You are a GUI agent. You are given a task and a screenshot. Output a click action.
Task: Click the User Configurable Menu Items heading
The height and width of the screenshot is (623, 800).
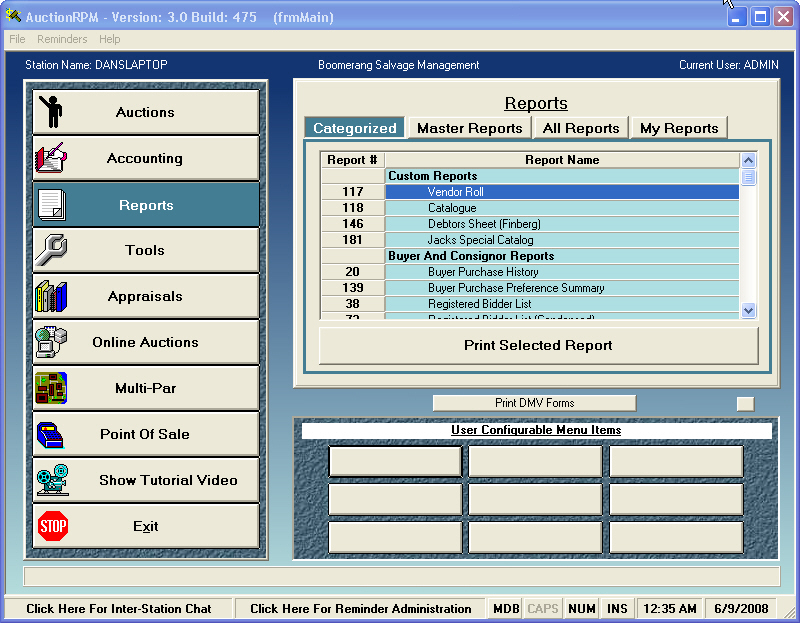[536, 430]
